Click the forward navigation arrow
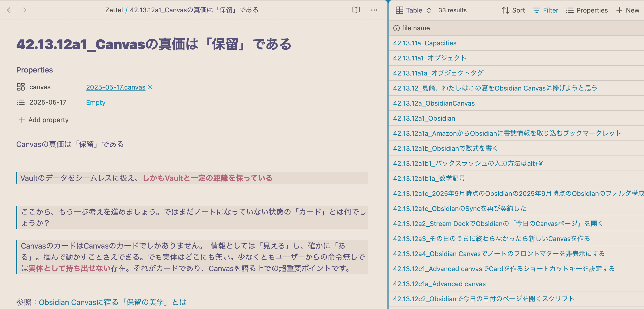 point(24,10)
